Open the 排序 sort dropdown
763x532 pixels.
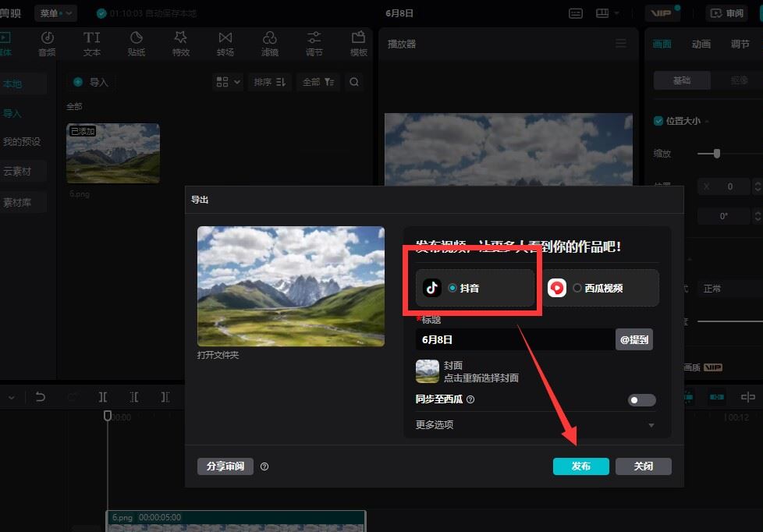click(270, 82)
